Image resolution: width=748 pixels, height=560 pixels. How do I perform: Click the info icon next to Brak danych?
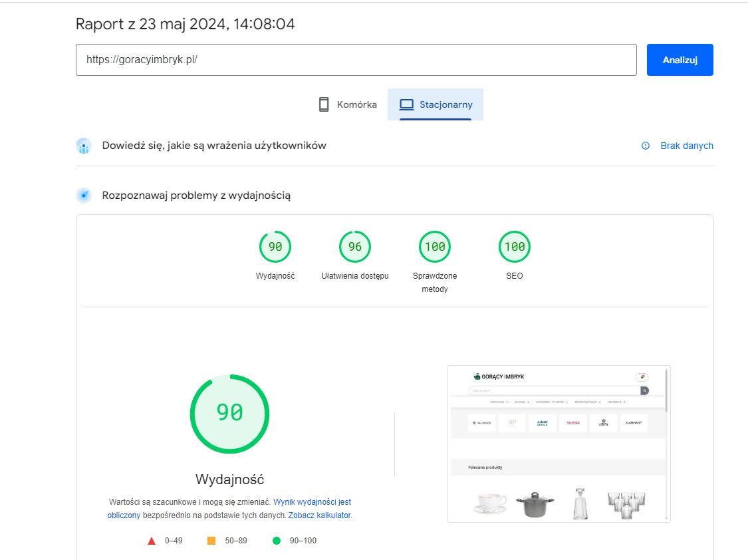click(x=645, y=146)
